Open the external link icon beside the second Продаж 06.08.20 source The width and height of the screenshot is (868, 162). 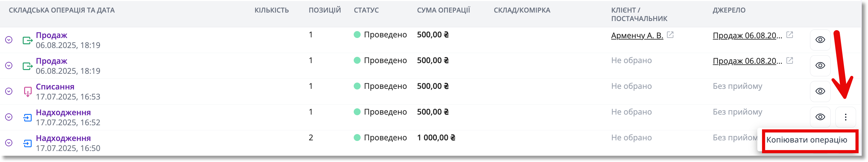(790, 60)
